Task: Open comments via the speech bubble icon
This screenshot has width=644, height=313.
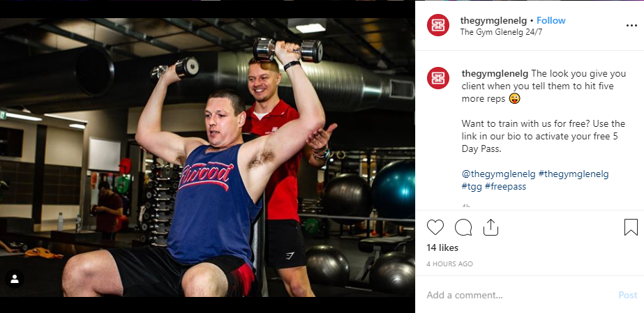Action: 463,227
